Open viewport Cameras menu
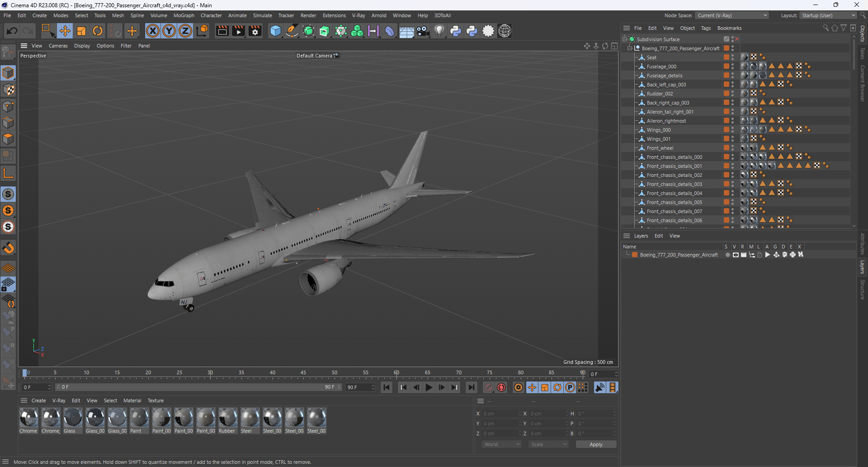 (x=58, y=46)
